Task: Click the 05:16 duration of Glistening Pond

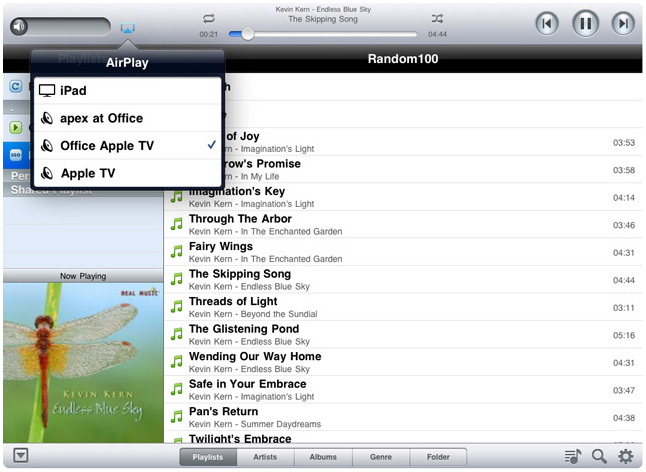Action: click(624, 335)
